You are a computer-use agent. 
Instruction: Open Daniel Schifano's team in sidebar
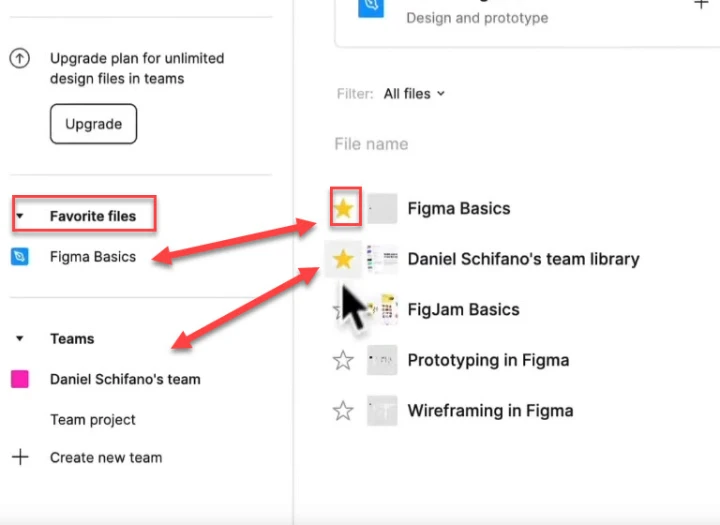click(x=125, y=379)
